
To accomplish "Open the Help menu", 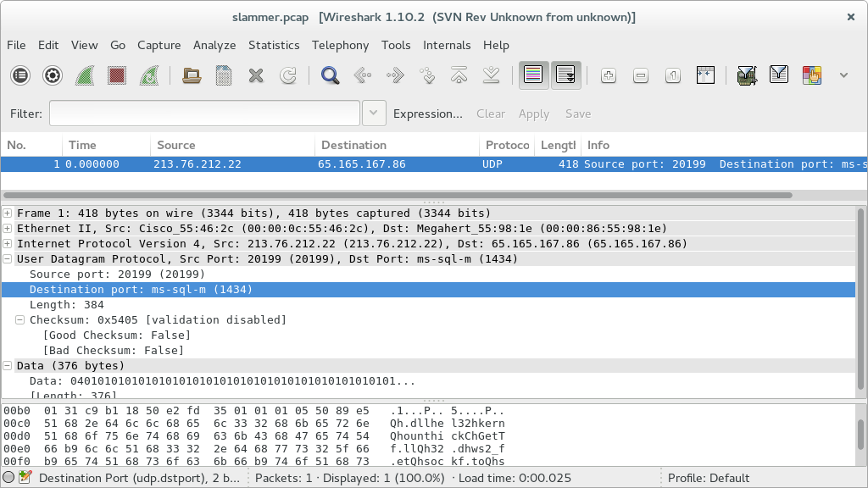I will [x=496, y=46].
